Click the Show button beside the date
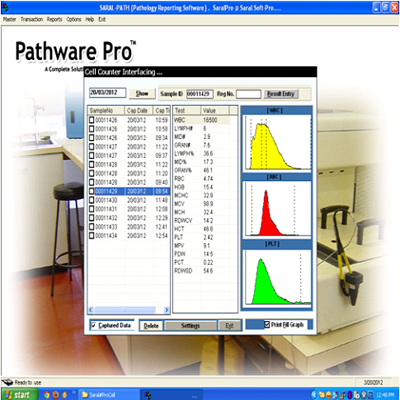This screenshot has height=400, width=400. point(142,94)
